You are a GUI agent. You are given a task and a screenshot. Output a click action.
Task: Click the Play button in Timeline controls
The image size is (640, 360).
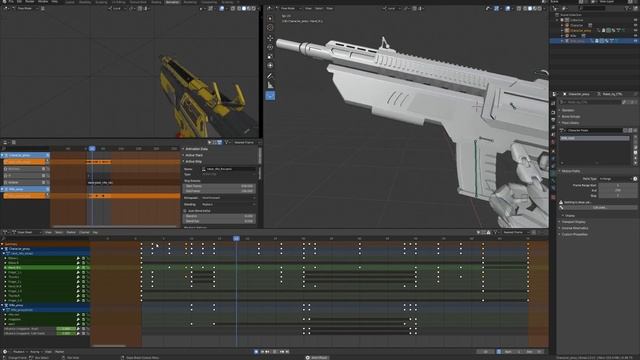pos(275,351)
